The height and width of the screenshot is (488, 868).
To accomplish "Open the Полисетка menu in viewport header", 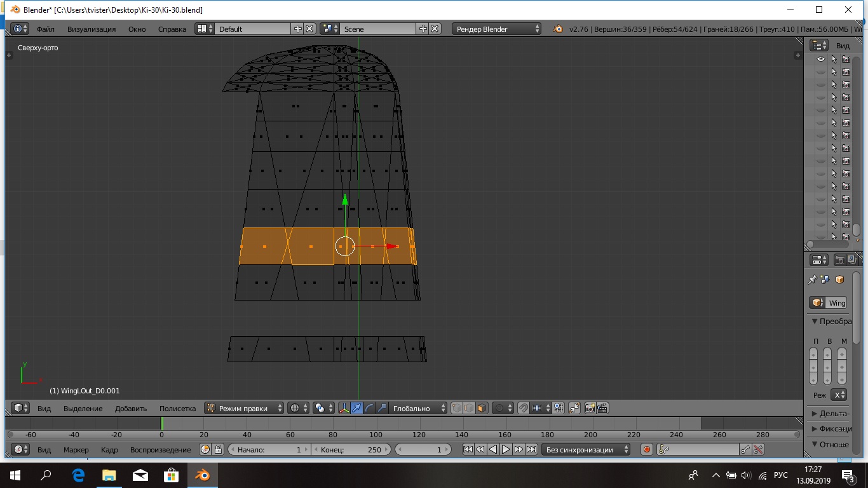I will [x=177, y=409].
